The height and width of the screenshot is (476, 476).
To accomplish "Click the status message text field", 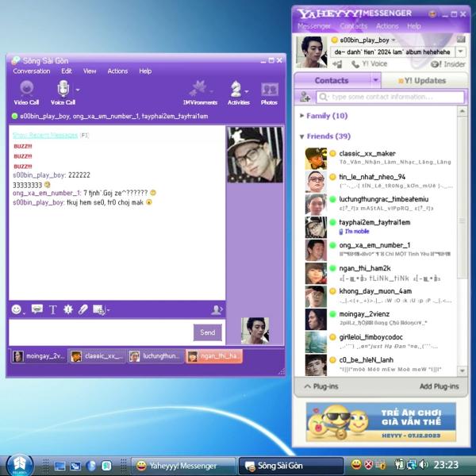I will 393,52.
